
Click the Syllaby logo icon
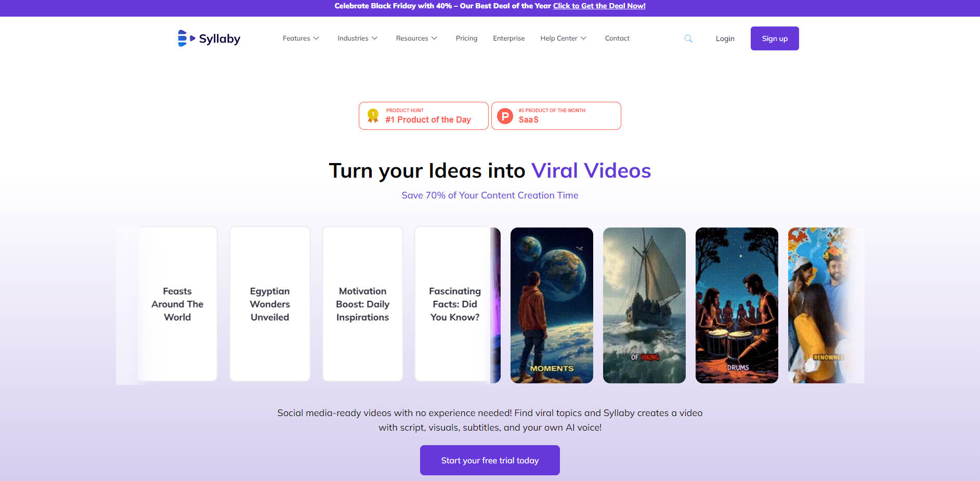pos(186,38)
